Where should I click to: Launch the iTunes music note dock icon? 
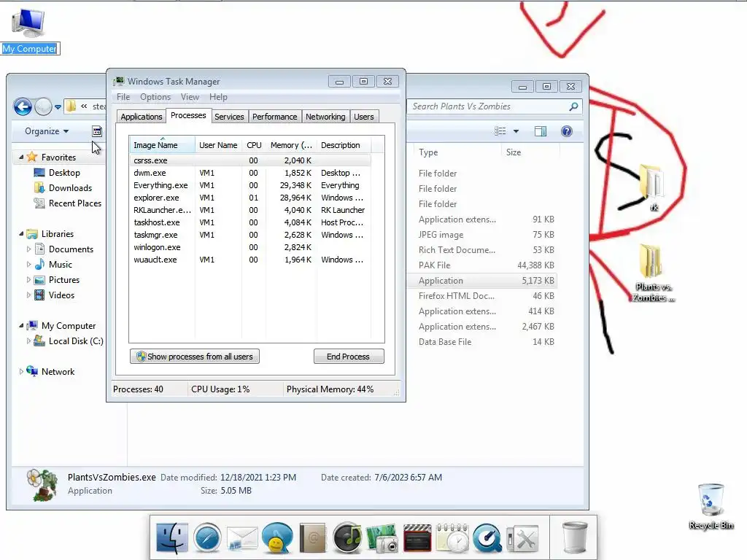(x=347, y=538)
